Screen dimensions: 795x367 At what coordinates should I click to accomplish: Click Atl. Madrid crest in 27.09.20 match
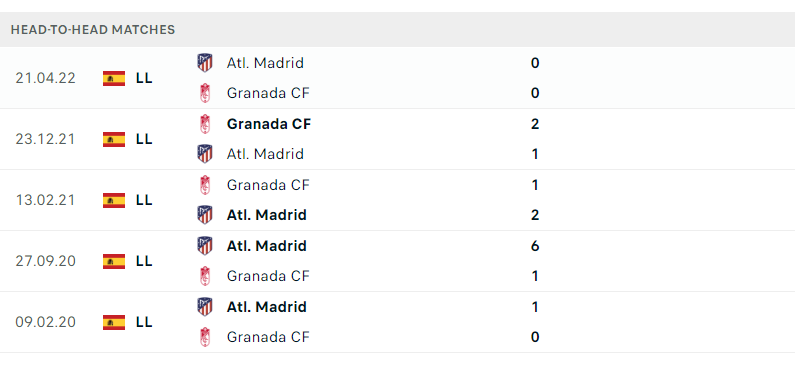(205, 246)
